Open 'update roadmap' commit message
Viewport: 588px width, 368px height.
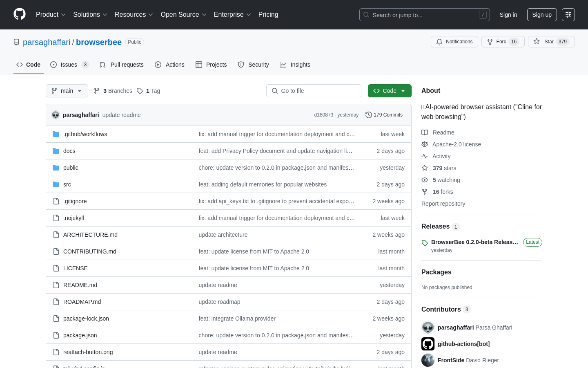[x=220, y=302]
